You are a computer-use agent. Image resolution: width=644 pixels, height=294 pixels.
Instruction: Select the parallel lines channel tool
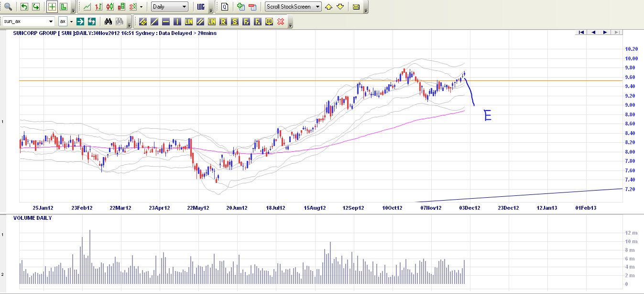200,22
